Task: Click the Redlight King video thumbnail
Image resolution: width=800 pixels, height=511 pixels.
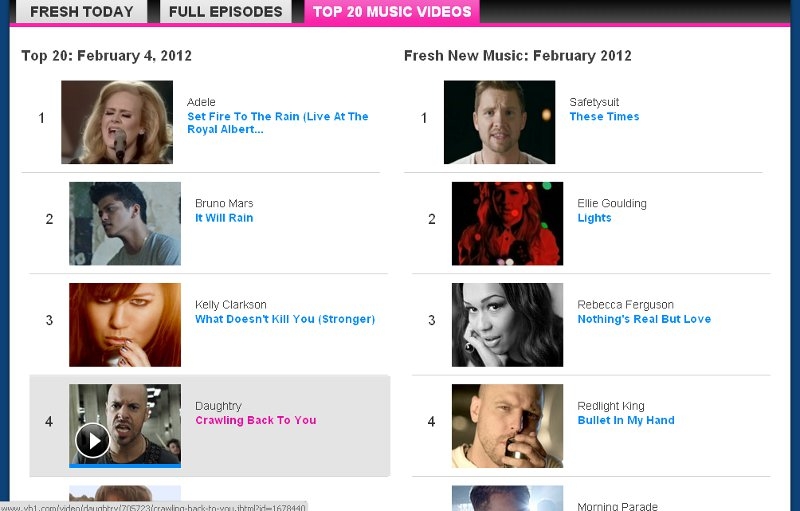Action: pos(508,426)
